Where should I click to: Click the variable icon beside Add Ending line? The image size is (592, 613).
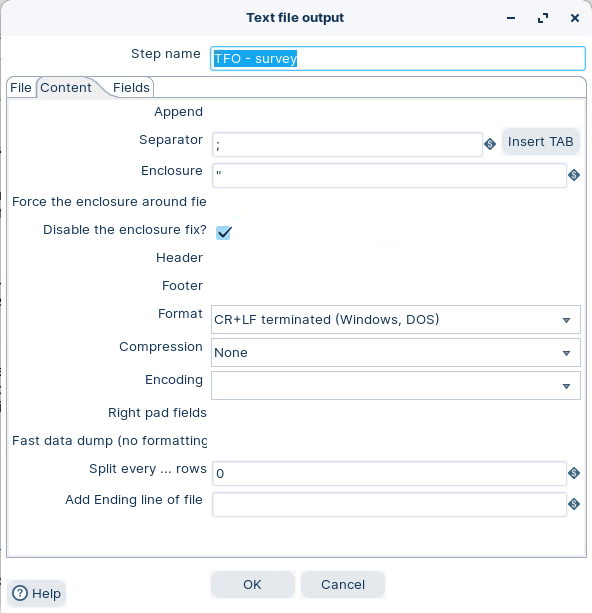(x=574, y=504)
